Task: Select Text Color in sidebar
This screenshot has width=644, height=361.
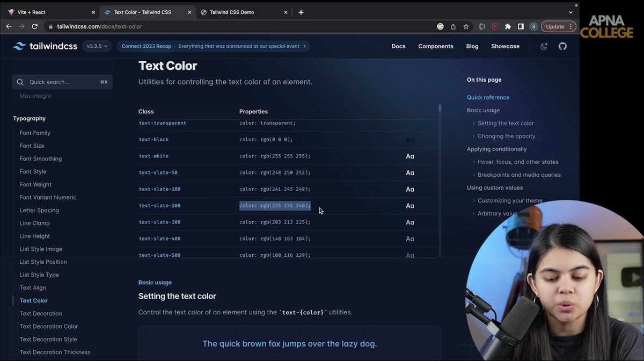Action: (x=34, y=300)
